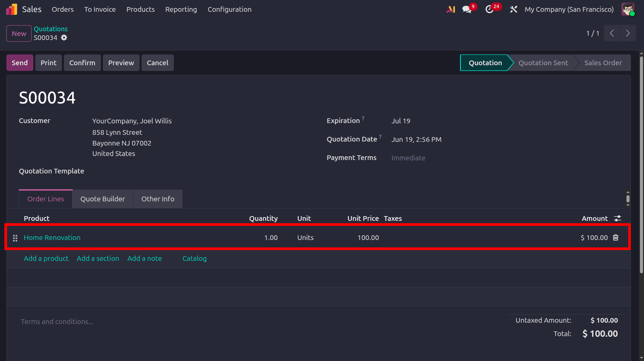The width and height of the screenshot is (644, 361).
Task: Click the Preview button
Action: coord(121,63)
